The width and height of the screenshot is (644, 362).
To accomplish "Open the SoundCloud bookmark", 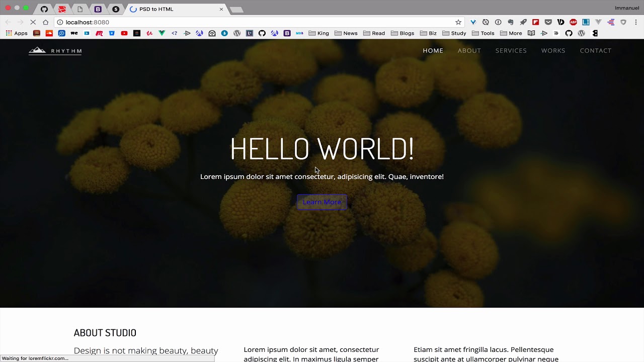I will 49,33.
